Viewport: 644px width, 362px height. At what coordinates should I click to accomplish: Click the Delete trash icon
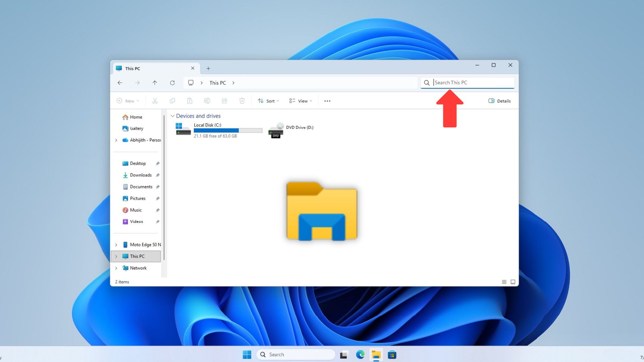tap(242, 101)
